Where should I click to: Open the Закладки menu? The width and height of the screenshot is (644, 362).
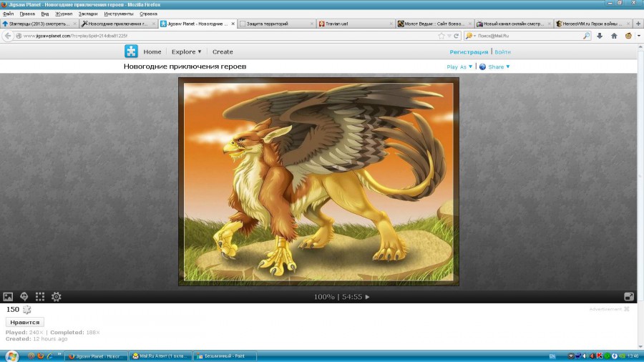pos(88,14)
